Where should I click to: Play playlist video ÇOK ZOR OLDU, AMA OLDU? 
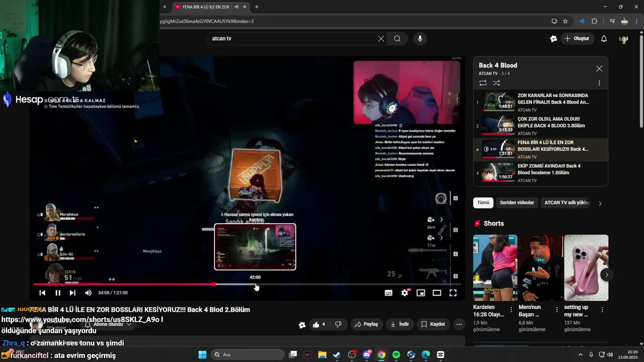(541, 126)
